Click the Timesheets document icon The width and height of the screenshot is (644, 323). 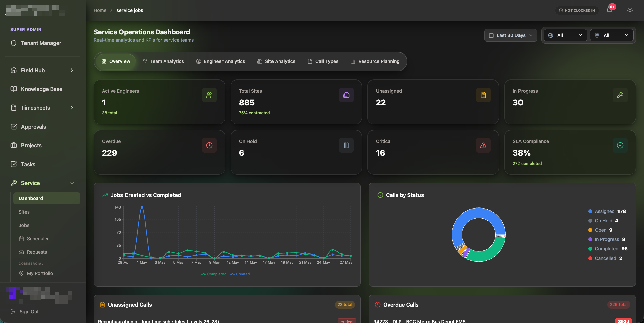pyautogui.click(x=14, y=108)
